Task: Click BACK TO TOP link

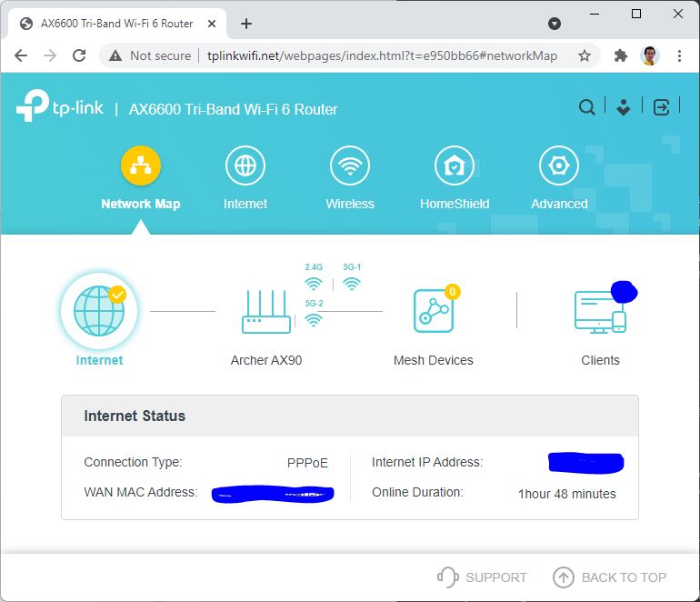Action: [x=609, y=577]
